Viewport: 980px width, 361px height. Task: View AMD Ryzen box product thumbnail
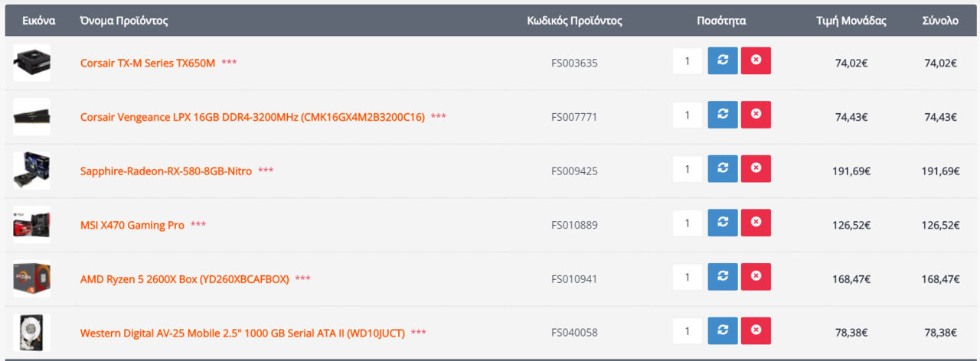point(32,279)
